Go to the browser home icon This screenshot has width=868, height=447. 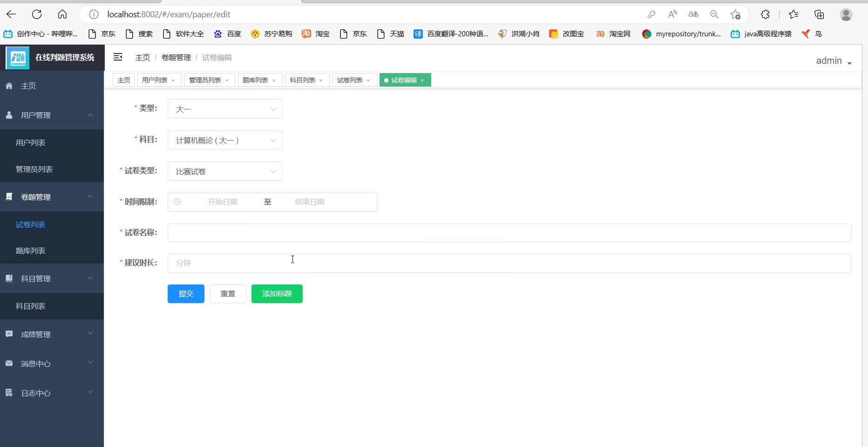click(x=62, y=14)
